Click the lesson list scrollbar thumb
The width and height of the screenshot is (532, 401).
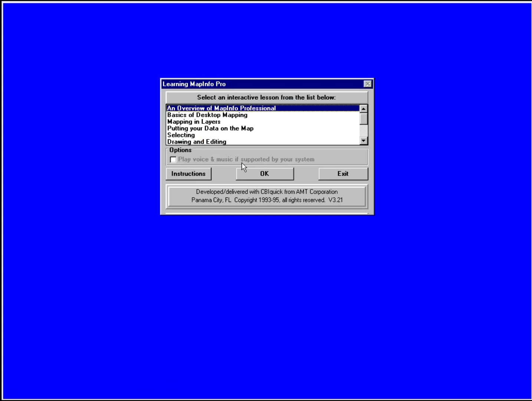(x=364, y=119)
